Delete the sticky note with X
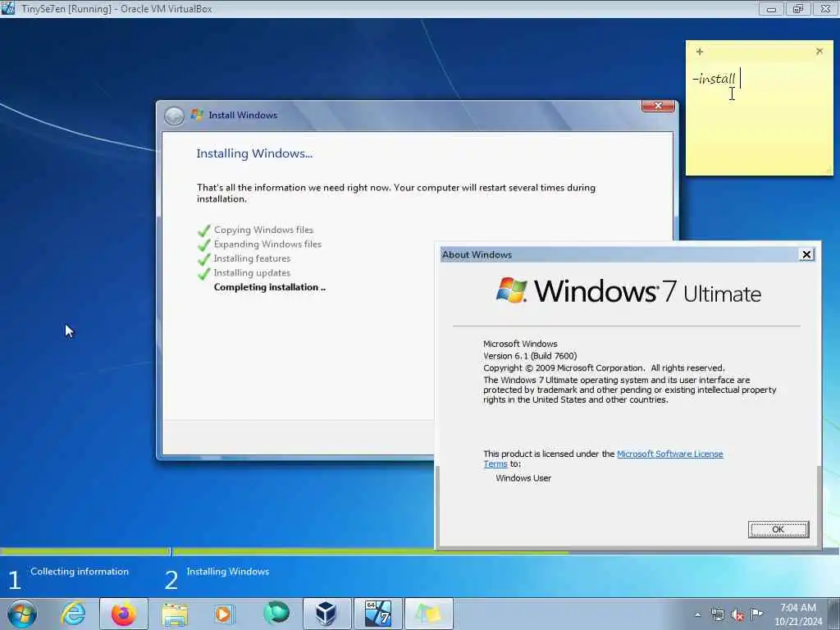Viewport: 840px width, 630px height. pyautogui.click(x=819, y=51)
